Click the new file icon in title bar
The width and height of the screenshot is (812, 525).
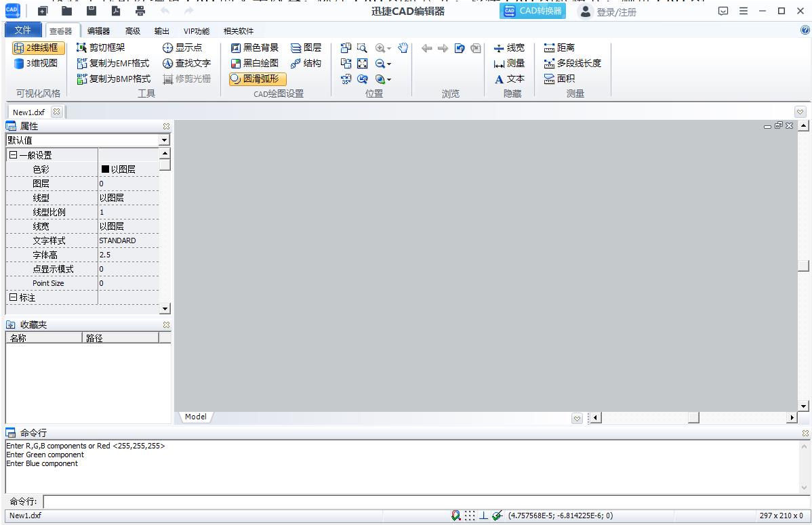pos(43,11)
